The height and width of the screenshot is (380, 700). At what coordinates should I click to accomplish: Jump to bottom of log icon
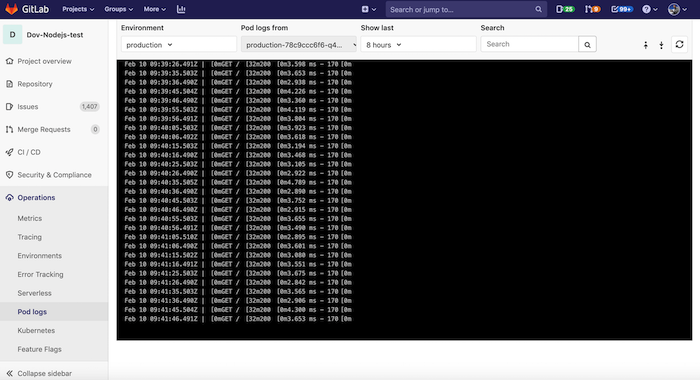(661, 45)
